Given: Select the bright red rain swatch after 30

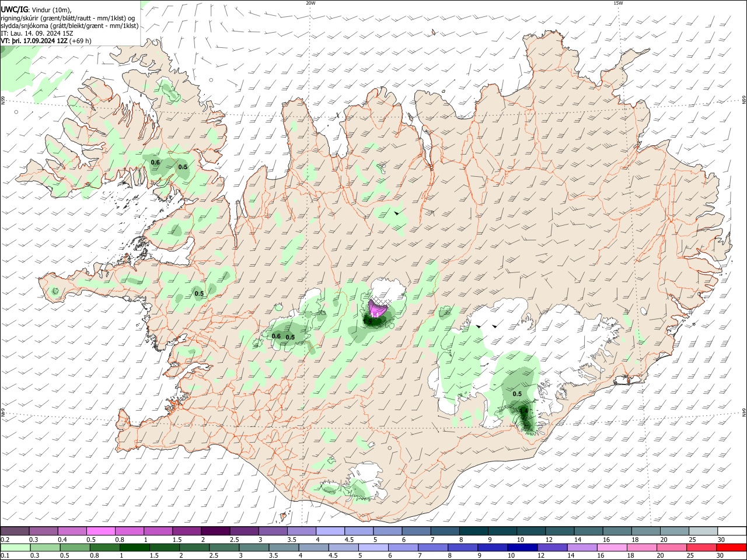Looking at the screenshot, I should coord(732,547).
